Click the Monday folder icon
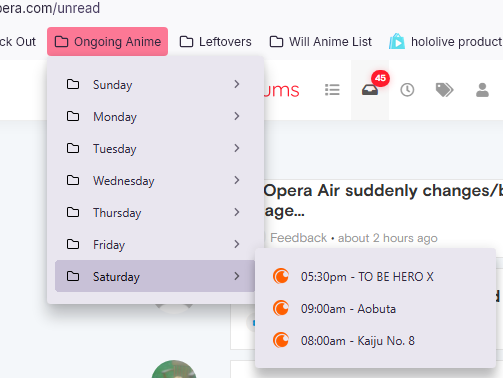Viewport: 503px width, 378px height. coord(73,116)
